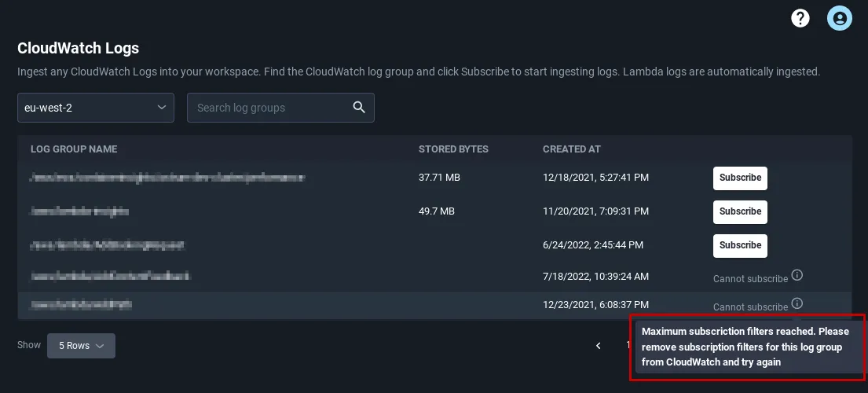Select log group row created 12/18/2021
Image resolution: width=868 pixels, height=393 pixels.
point(434,178)
